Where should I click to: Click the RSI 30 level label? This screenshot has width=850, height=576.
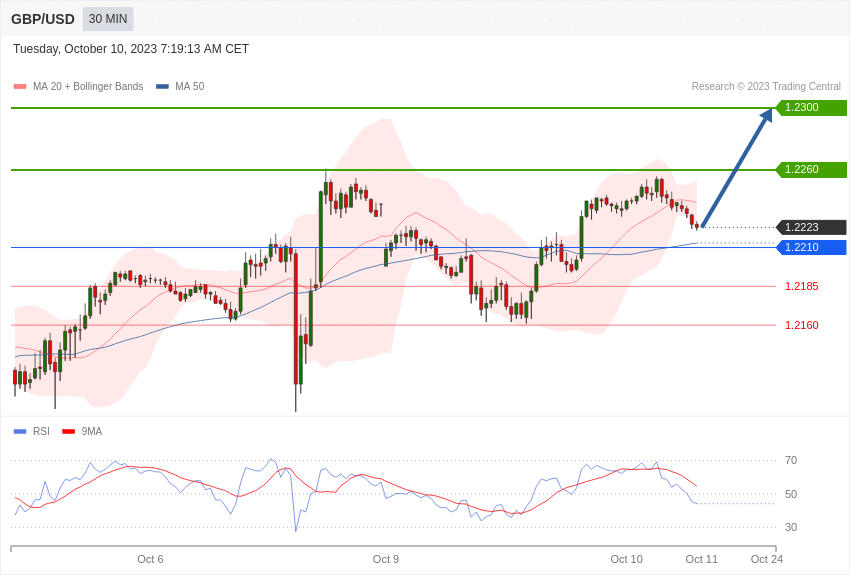(791, 527)
